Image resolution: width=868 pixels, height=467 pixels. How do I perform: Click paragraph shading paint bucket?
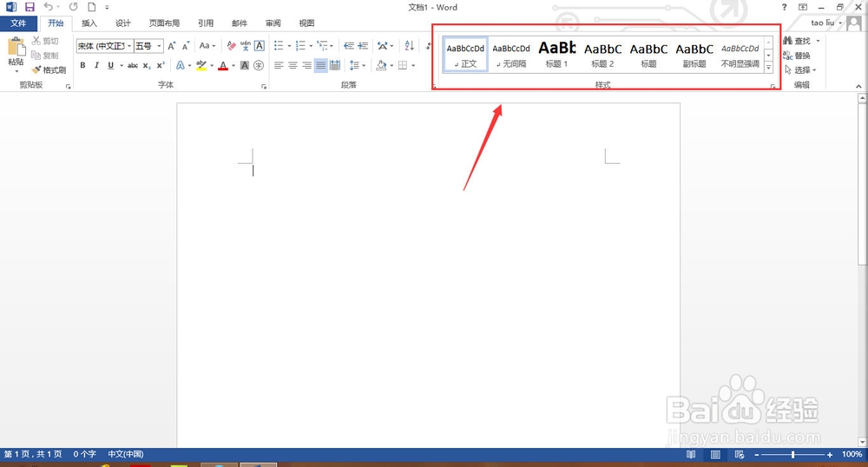[x=381, y=65]
